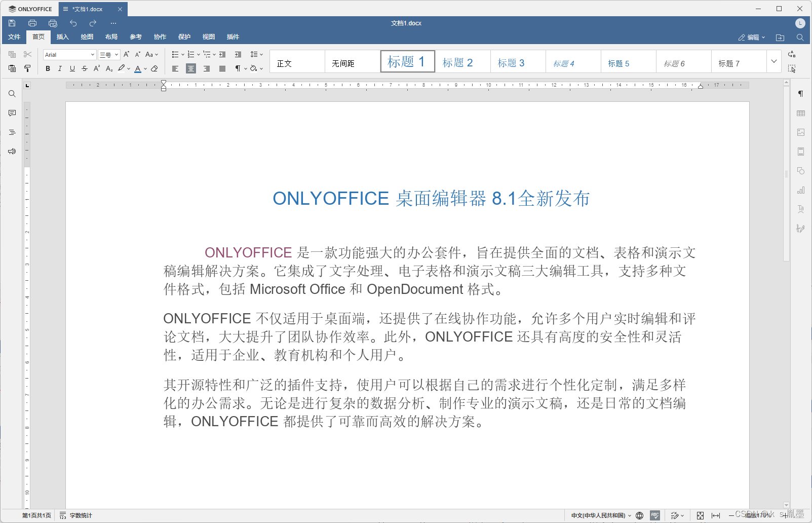Open shape settings in right sidebar

pyautogui.click(x=801, y=171)
